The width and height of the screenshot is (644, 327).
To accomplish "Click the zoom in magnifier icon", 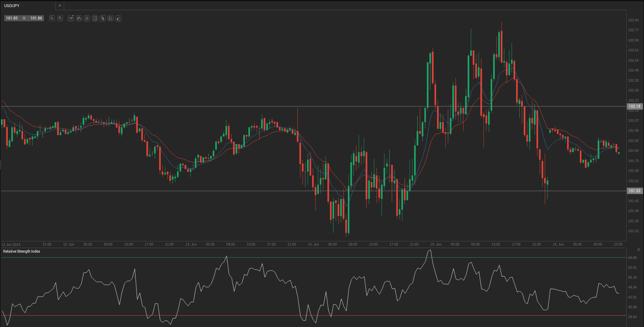I will coord(60,18).
